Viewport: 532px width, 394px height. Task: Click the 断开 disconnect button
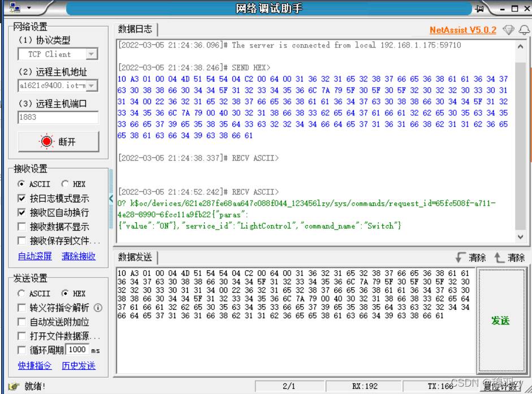point(59,141)
